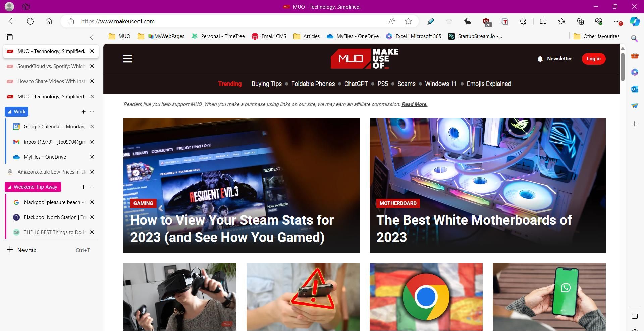
Task: Open Collections in the toolbar
Action: (580, 21)
